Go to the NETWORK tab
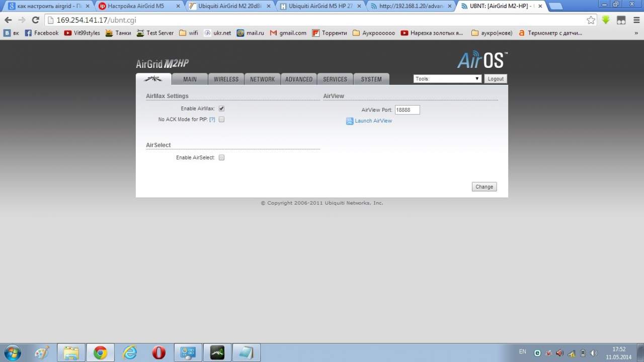This screenshot has height=362, width=644. (263, 79)
